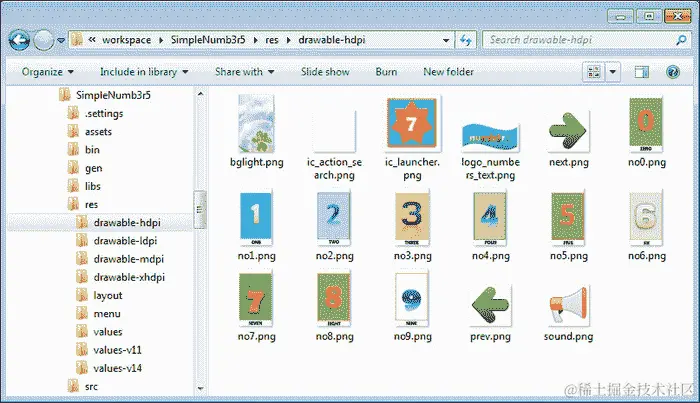Select drawable-mdpi folder in the tree
Image resolution: width=700 pixels, height=403 pixels.
(120, 259)
